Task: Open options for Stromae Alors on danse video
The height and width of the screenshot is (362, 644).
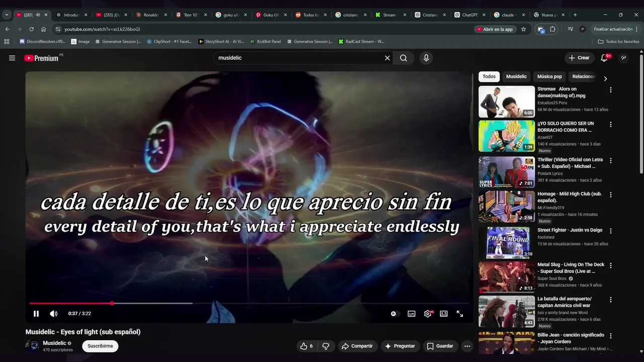Action: pyautogui.click(x=611, y=90)
